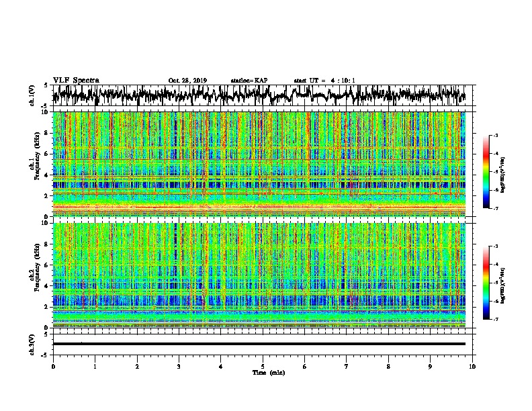Click the ch.1 colorbar log(PSD) label
The width and height of the screenshot is (532, 411).
[x=503, y=175]
